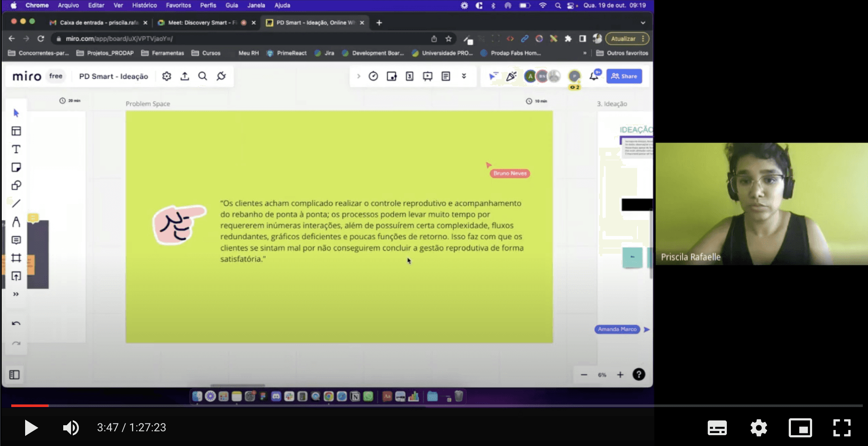
Task: Enable miniplayer mode
Action: [800, 428]
